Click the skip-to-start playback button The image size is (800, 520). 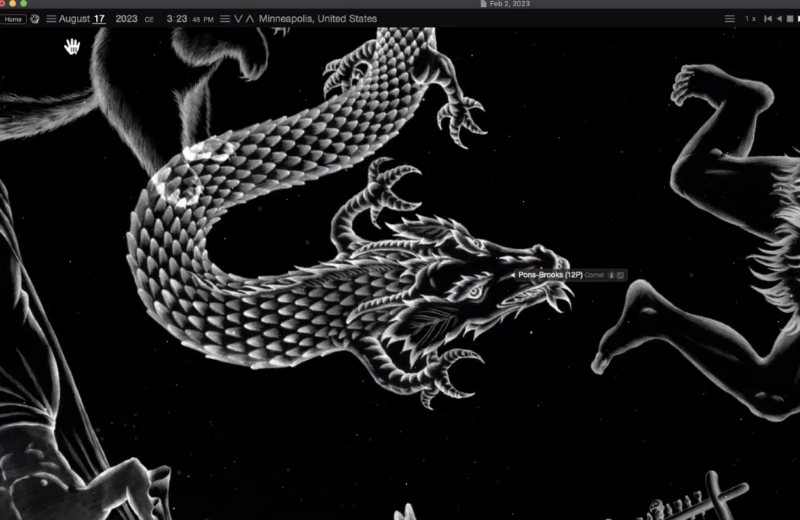coord(768,19)
